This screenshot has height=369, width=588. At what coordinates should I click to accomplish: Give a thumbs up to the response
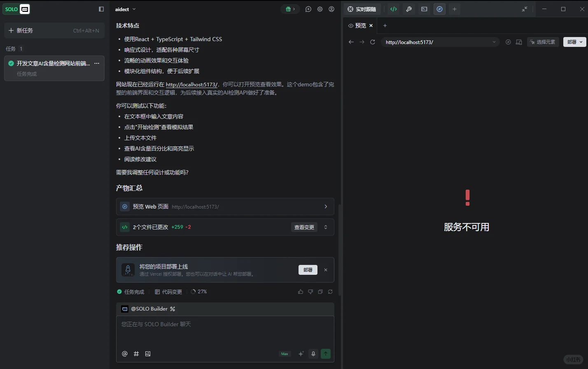(x=301, y=291)
